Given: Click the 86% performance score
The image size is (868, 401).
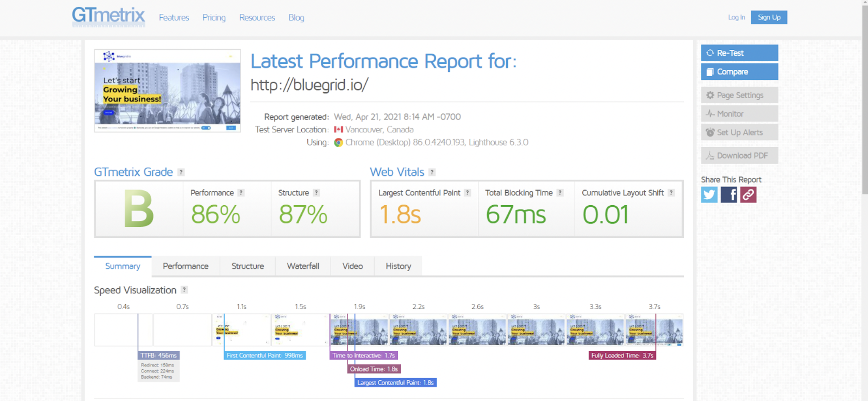Looking at the screenshot, I should pyautogui.click(x=215, y=214).
